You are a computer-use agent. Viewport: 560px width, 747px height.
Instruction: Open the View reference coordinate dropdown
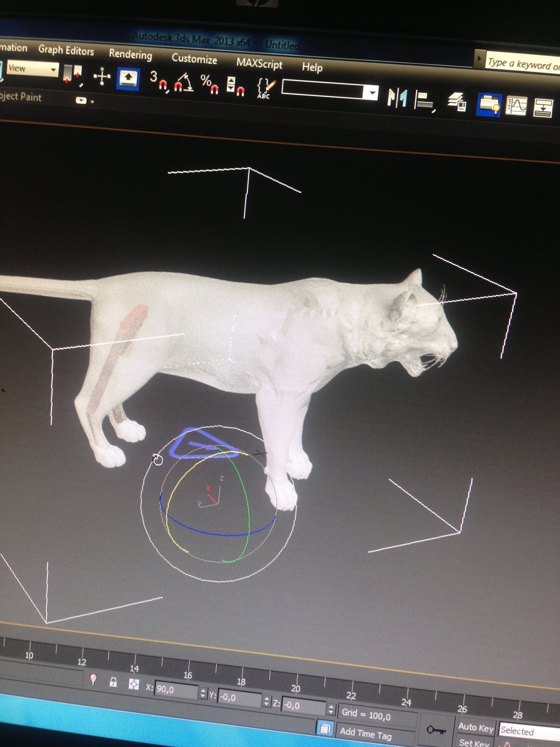33,69
